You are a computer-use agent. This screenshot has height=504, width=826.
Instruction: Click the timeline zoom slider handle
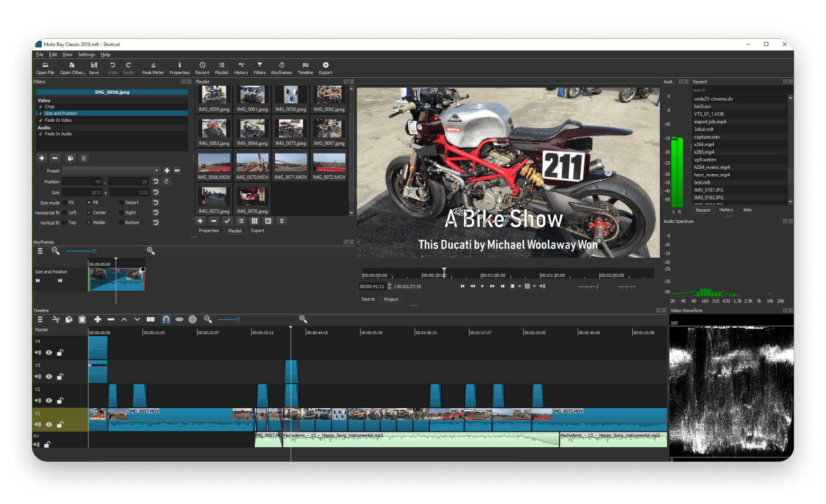click(238, 319)
